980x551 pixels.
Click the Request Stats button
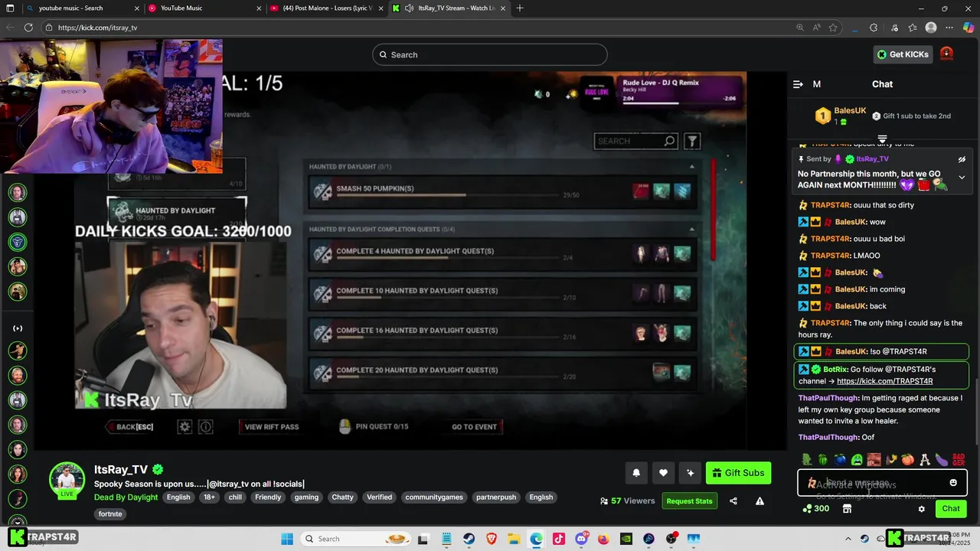[x=689, y=501]
